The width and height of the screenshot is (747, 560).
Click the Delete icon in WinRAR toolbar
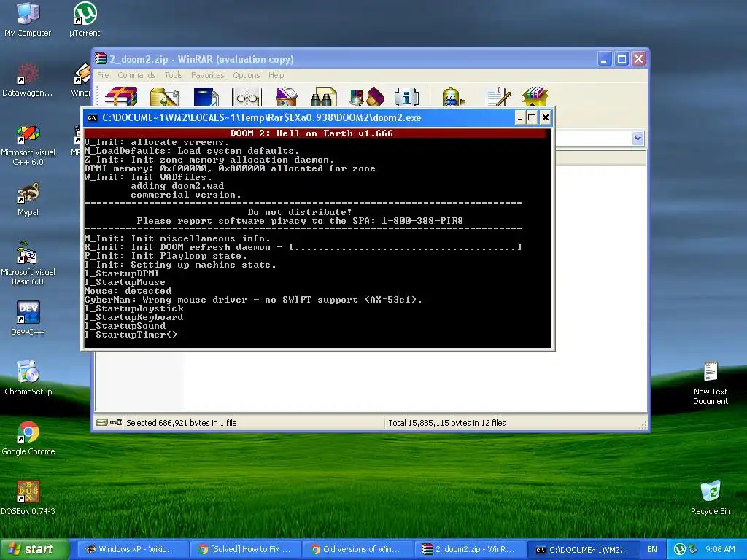click(287, 97)
